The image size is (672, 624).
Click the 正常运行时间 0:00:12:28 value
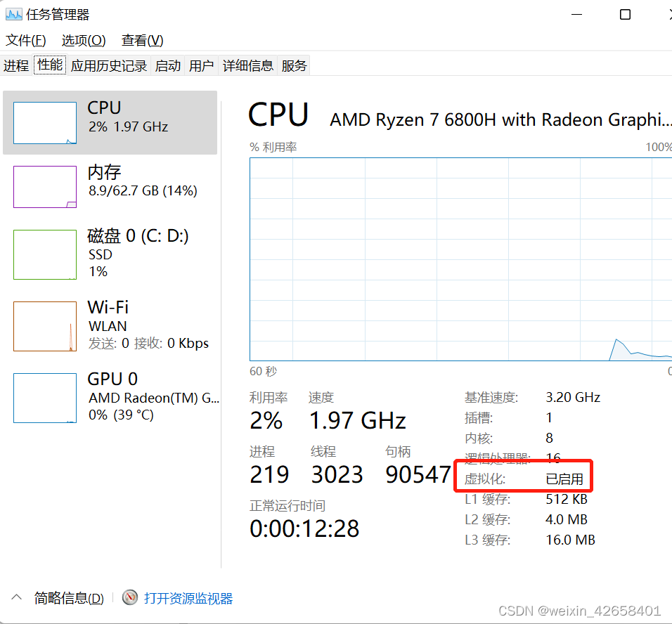(x=304, y=528)
